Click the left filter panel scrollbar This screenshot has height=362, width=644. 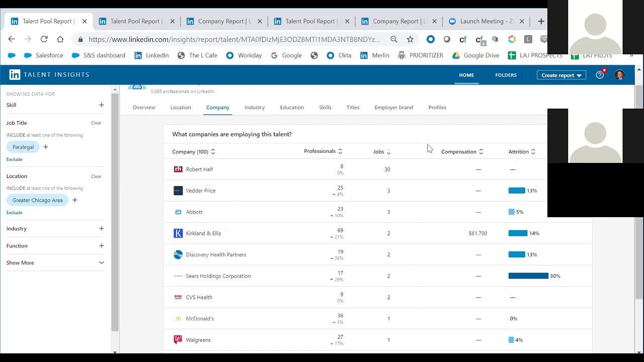point(115,211)
